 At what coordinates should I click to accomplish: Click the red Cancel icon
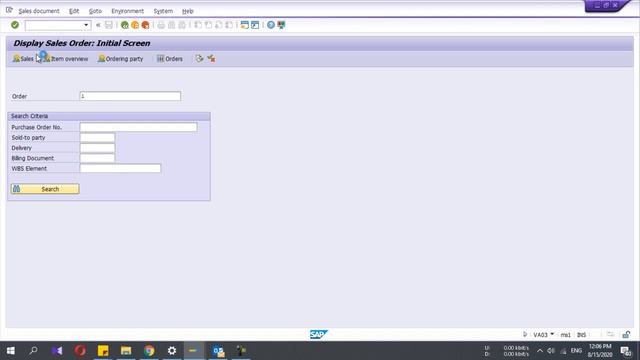[x=145, y=25]
